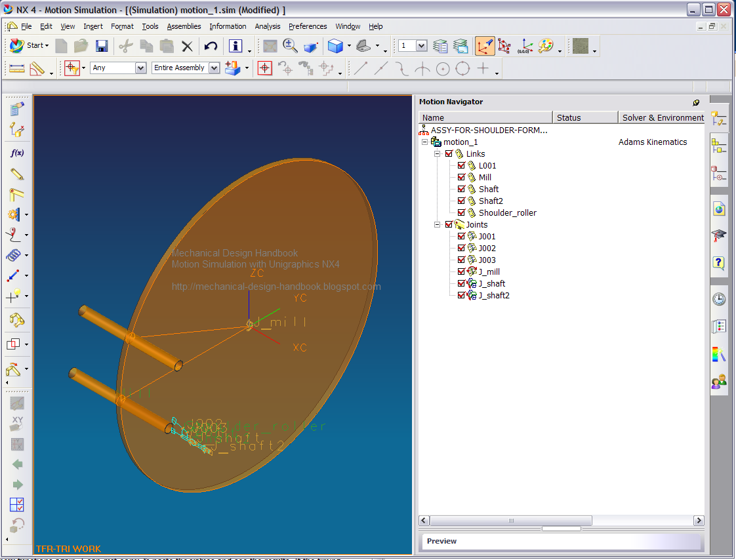Screen dimensions: 736x560
Task: Sort by the Name column header
Action: (485, 117)
